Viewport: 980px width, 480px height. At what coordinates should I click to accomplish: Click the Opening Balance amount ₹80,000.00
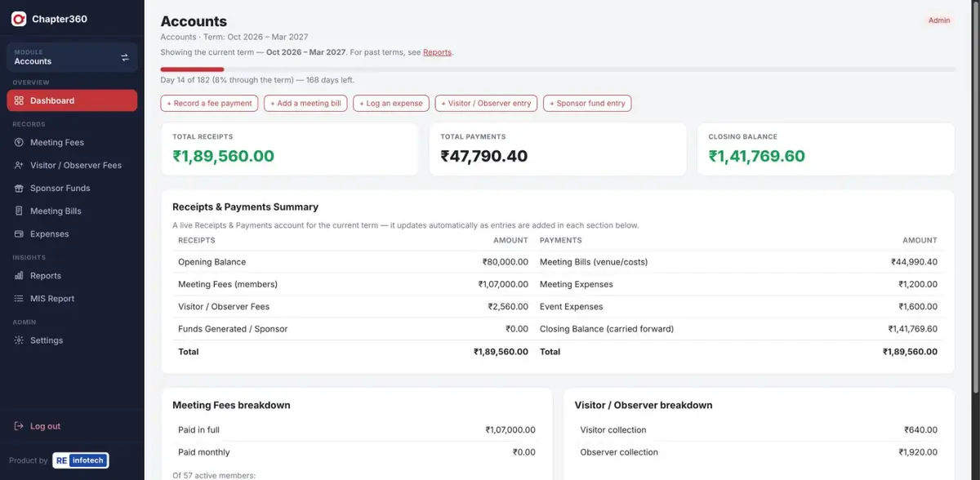[x=505, y=262]
